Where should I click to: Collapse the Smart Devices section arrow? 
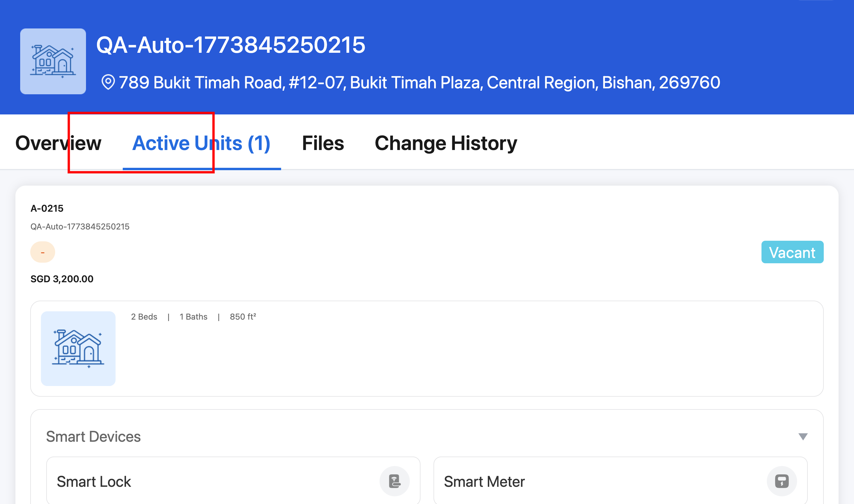point(803,436)
